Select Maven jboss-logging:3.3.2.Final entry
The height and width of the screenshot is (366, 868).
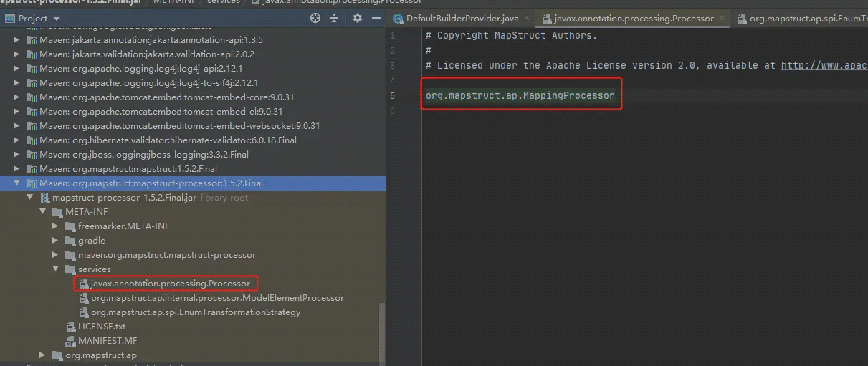(144, 155)
